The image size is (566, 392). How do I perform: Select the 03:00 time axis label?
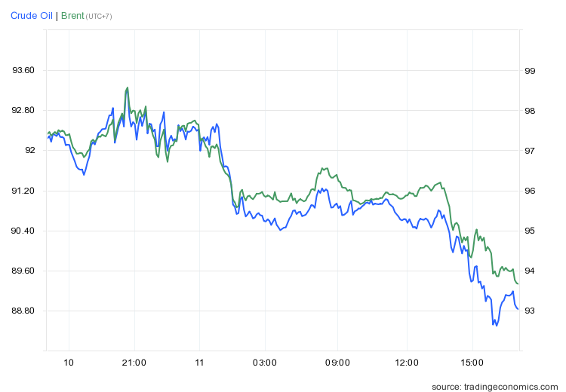(x=266, y=363)
